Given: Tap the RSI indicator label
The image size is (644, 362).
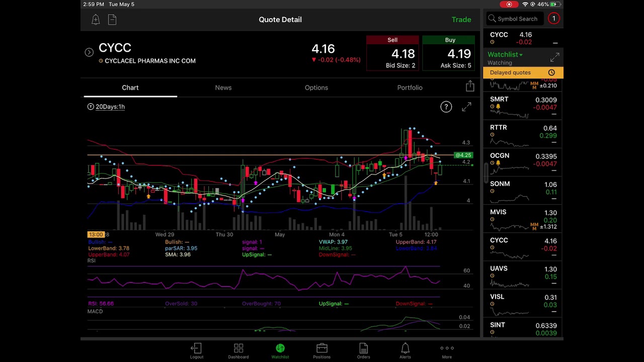Looking at the screenshot, I should pyautogui.click(x=92, y=260).
